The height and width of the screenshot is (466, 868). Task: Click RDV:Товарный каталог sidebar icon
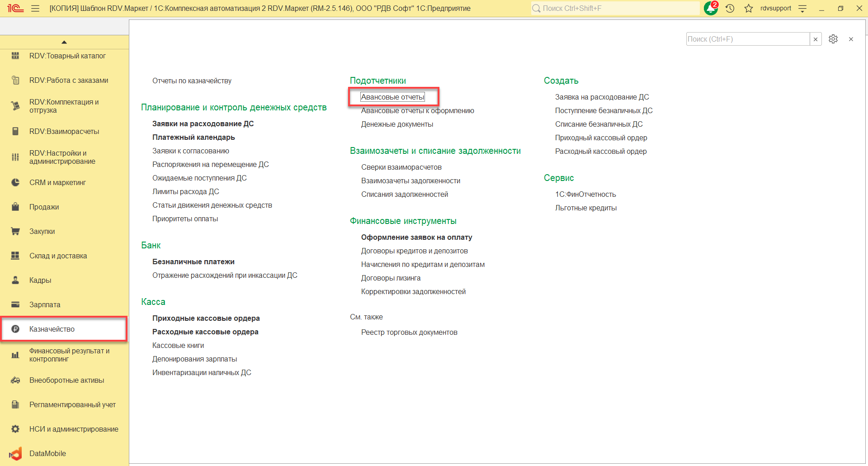pyautogui.click(x=15, y=56)
